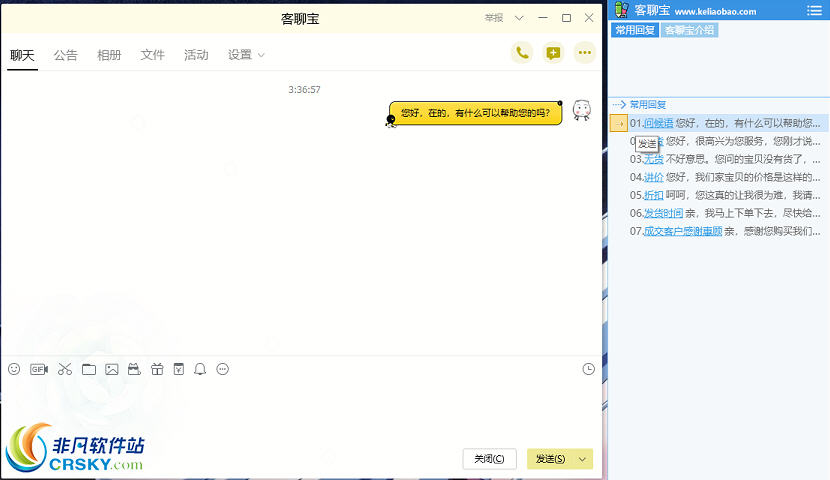Switch to the 相册 tab
The width and height of the screenshot is (830, 480).
coord(109,55)
